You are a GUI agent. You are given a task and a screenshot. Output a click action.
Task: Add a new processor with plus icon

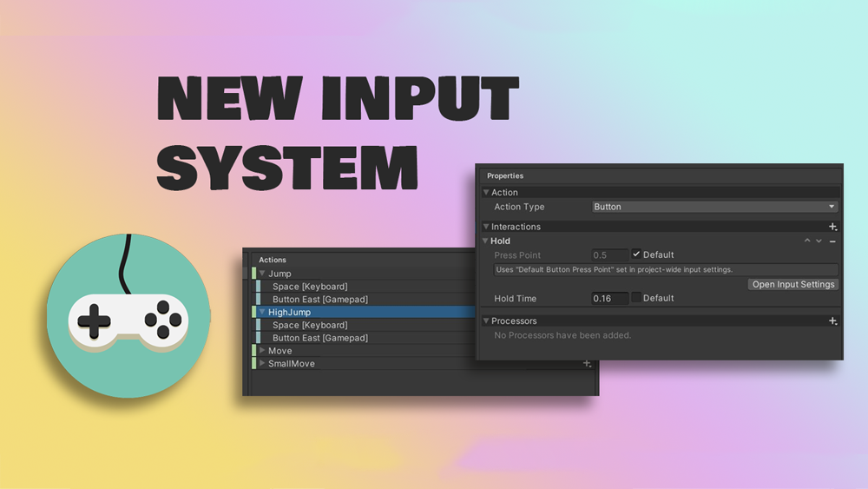pos(832,321)
